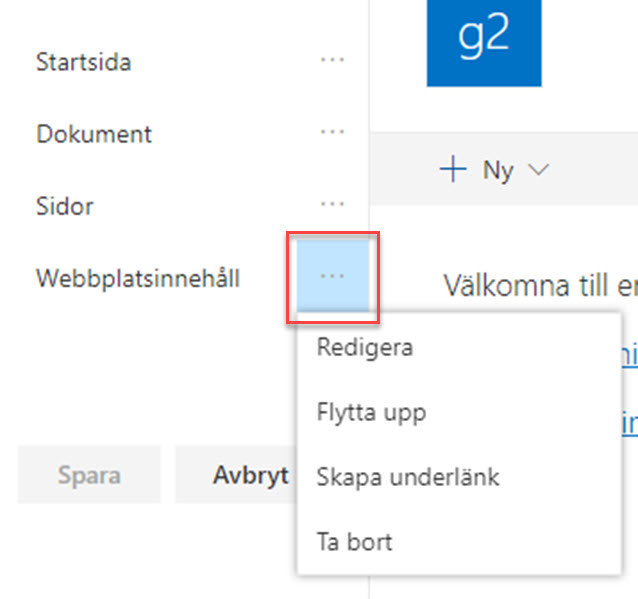The width and height of the screenshot is (638, 599).
Task: Open the Webbplatsinnehåll navigation link
Action: [138, 278]
